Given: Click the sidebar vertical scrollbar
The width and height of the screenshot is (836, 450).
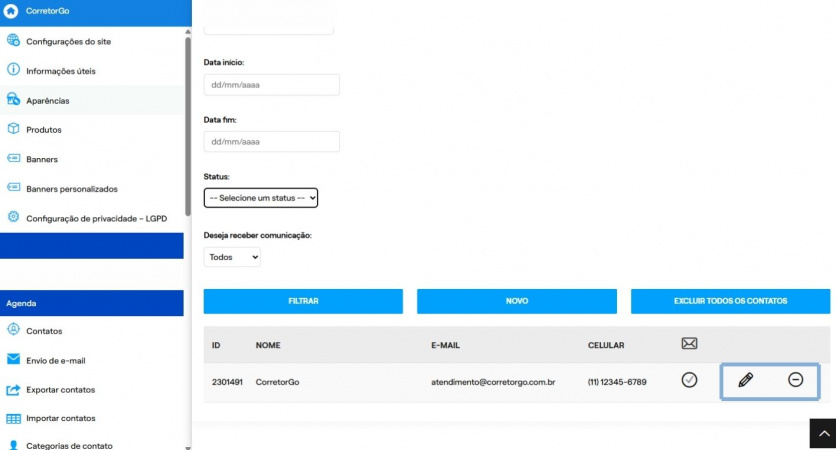Looking at the screenshot, I should (x=188, y=126).
